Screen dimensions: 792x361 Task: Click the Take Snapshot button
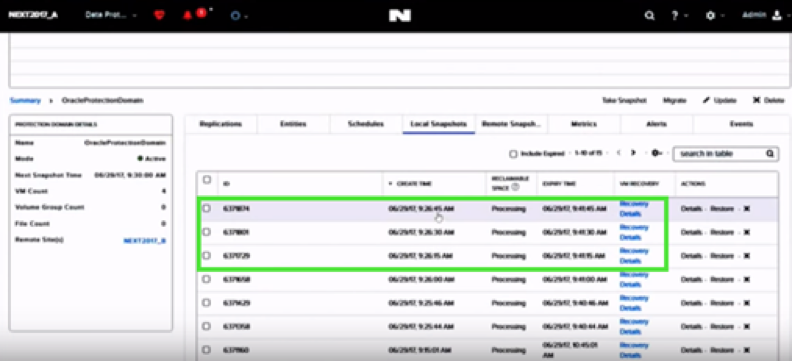pyautogui.click(x=624, y=100)
